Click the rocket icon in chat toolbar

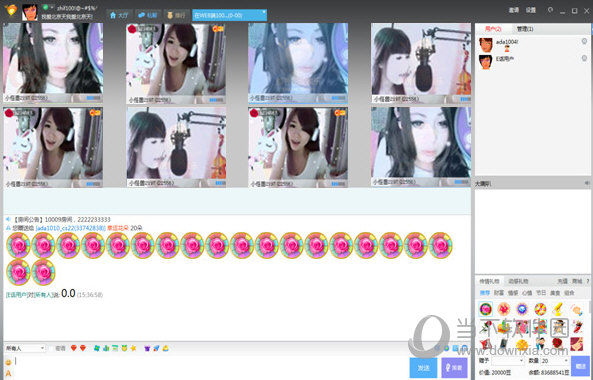click(157, 348)
